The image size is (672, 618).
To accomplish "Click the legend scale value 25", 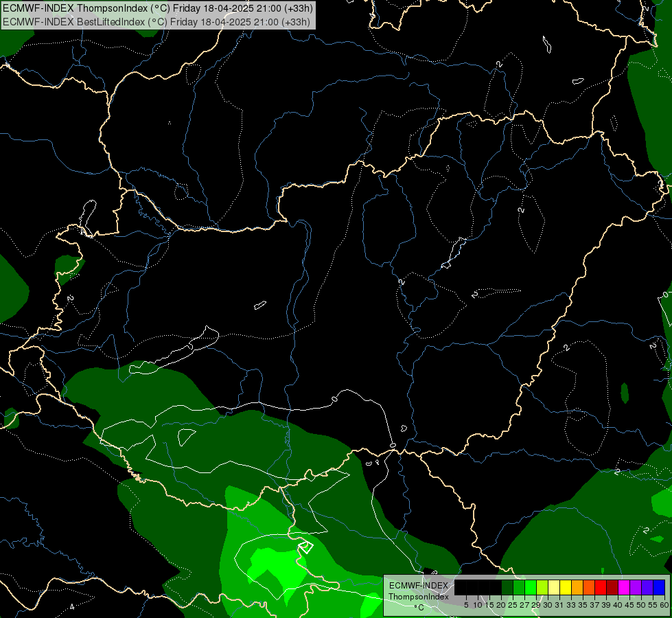I will point(513,605).
